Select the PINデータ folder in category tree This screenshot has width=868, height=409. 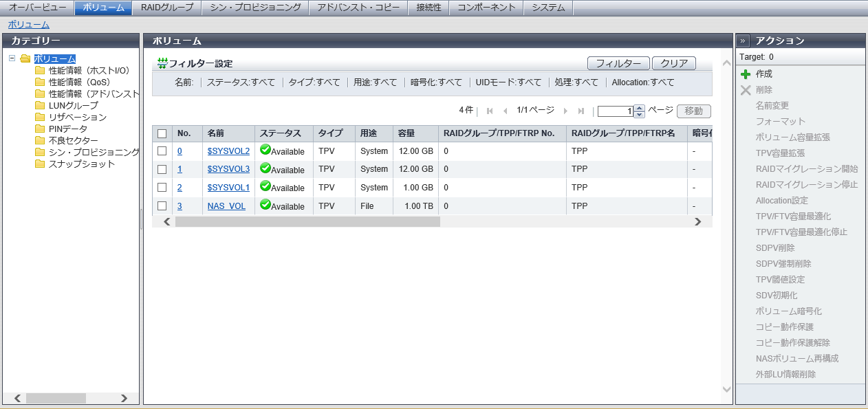pyautogui.click(x=67, y=129)
